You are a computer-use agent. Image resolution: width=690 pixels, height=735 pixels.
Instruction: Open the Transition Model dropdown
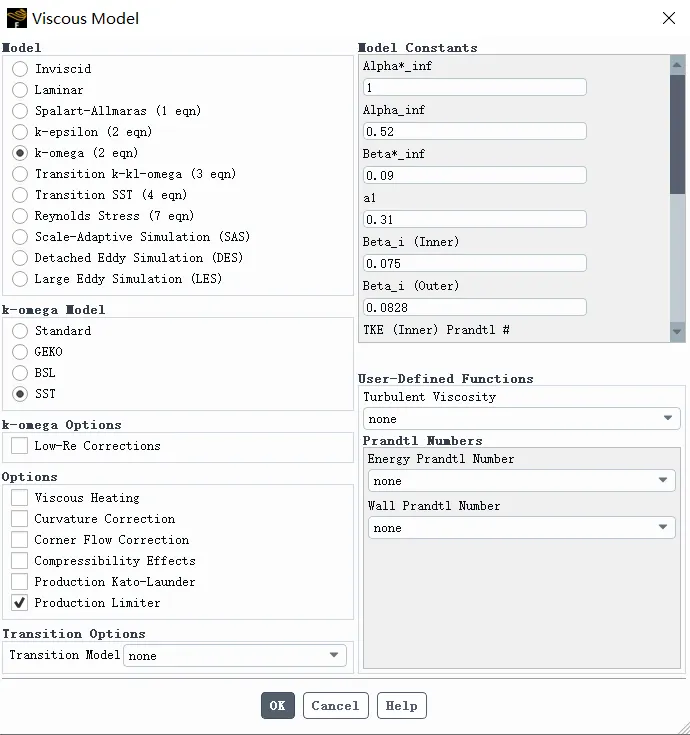coord(235,655)
